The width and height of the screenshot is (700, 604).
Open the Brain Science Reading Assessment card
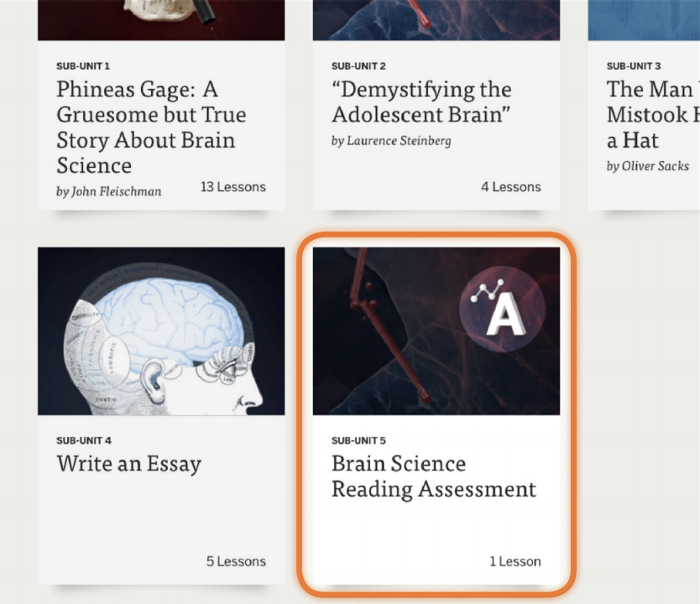click(436, 416)
